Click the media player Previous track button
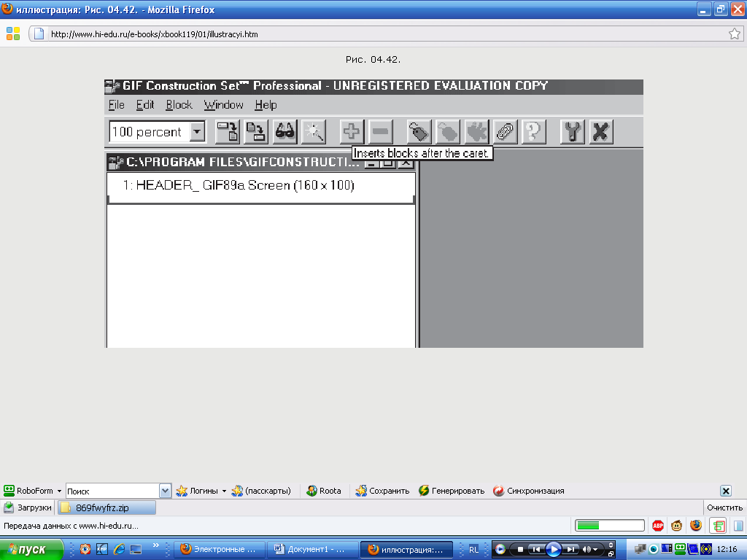Screen dimensions: 747x560 coord(536,550)
